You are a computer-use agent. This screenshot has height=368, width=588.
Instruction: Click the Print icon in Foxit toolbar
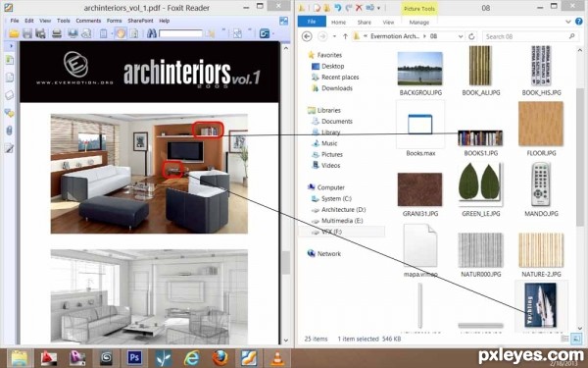57,33
